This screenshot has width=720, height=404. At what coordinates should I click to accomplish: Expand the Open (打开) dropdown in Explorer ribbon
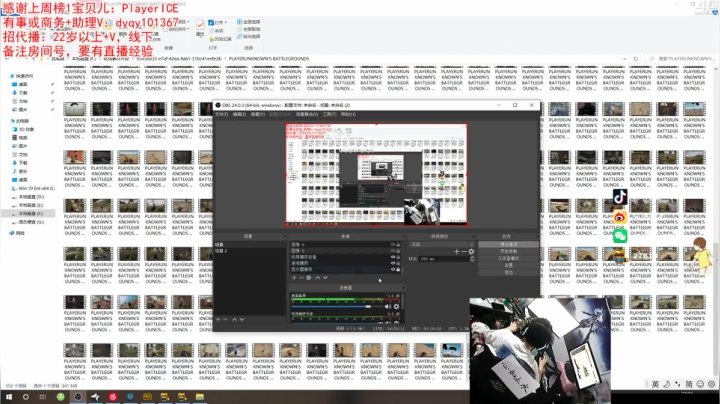click(x=218, y=22)
